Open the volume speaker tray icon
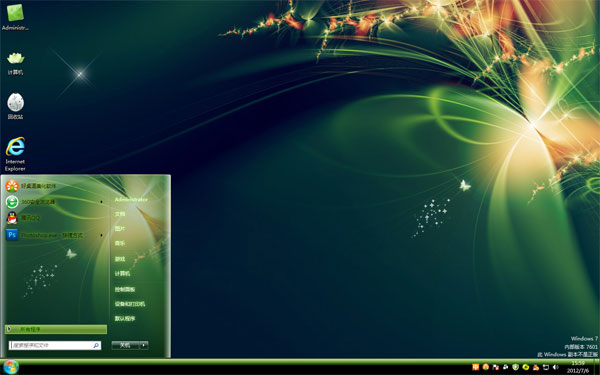 click(x=556, y=367)
